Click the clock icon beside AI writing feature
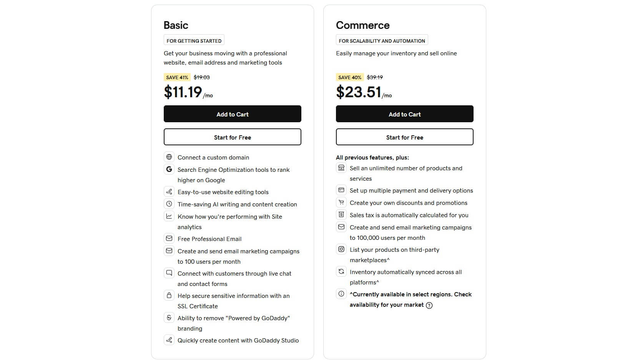This screenshot has width=630, height=364. point(169,204)
